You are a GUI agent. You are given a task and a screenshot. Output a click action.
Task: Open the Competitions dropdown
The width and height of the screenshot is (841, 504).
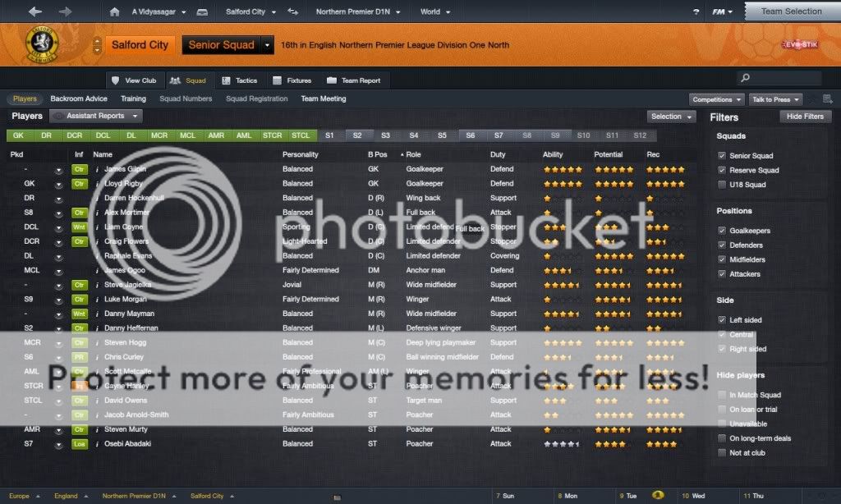pyautogui.click(x=716, y=99)
